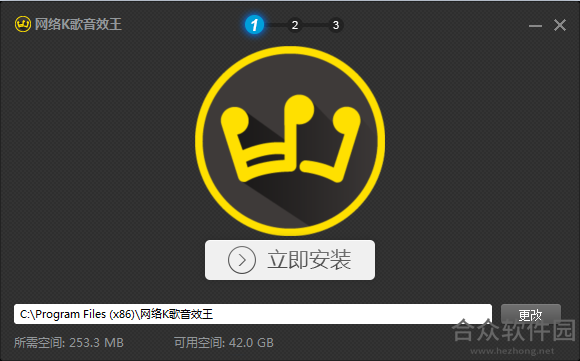Click the 立即安装 install button
The image size is (580, 361).
290,260
